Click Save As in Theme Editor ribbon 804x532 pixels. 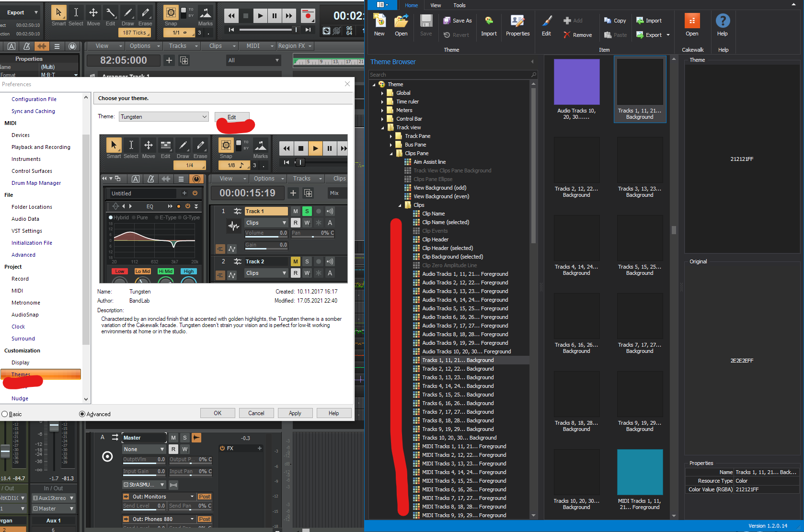[458, 21]
